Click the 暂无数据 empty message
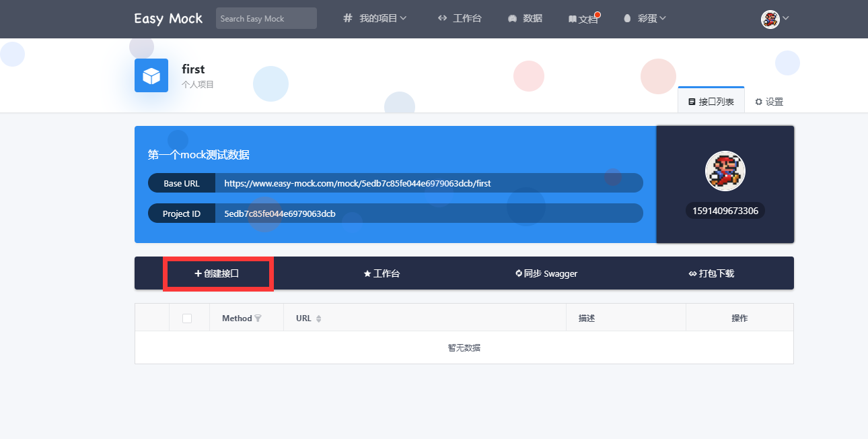 click(464, 347)
